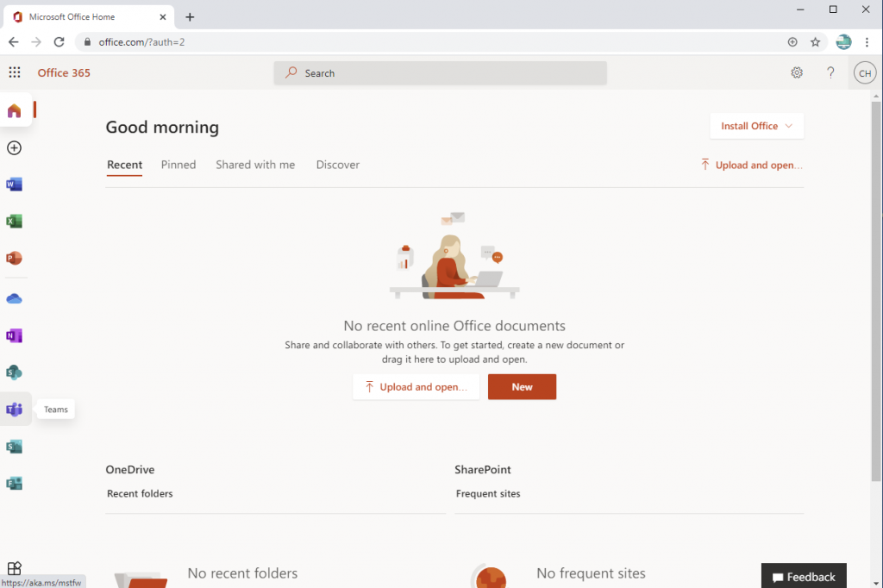The height and width of the screenshot is (588, 883).
Task: Open OneDrive cloud icon
Action: (14, 299)
